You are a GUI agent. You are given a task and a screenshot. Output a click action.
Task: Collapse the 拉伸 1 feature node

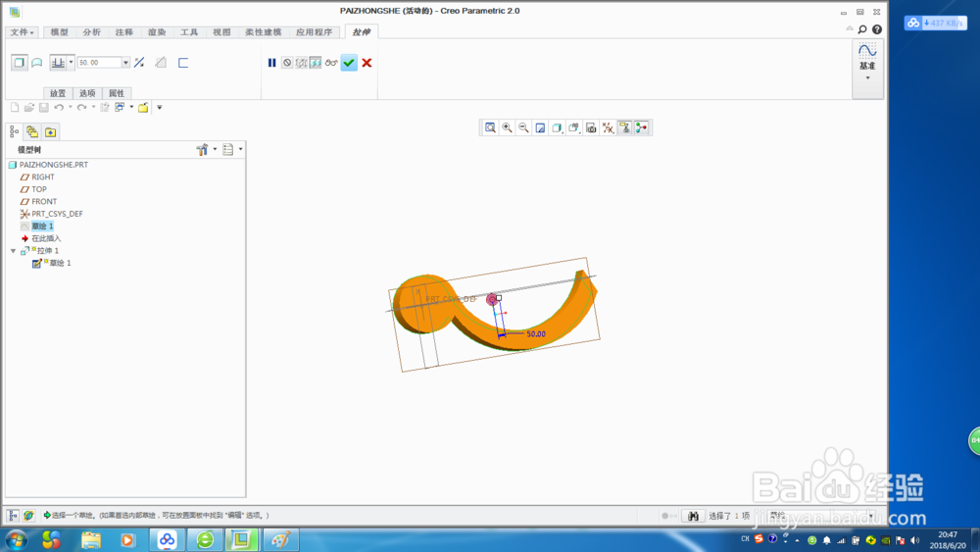click(13, 251)
